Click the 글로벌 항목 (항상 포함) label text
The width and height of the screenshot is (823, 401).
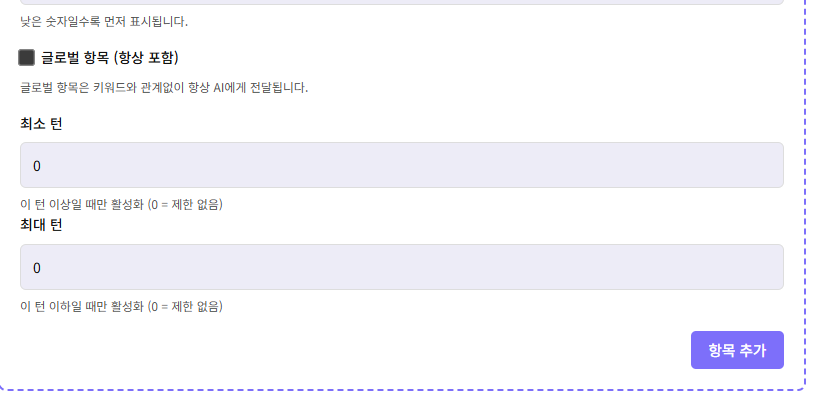109,58
